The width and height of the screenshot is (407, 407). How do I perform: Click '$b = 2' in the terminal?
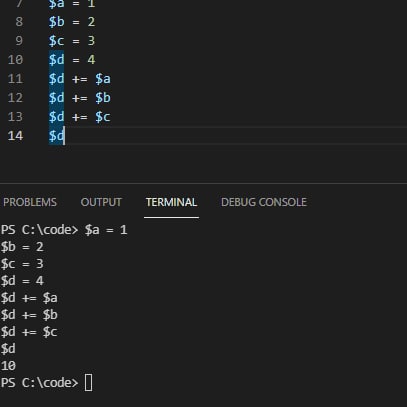22,247
